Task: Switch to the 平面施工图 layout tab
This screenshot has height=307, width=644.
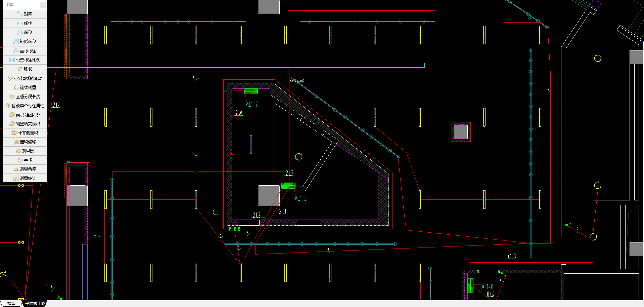Action: (x=35, y=303)
